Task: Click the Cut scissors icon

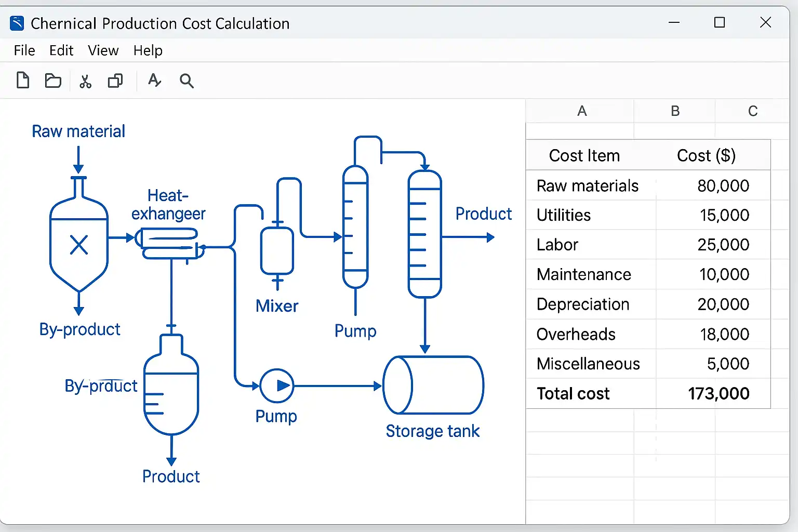Action: (85, 81)
